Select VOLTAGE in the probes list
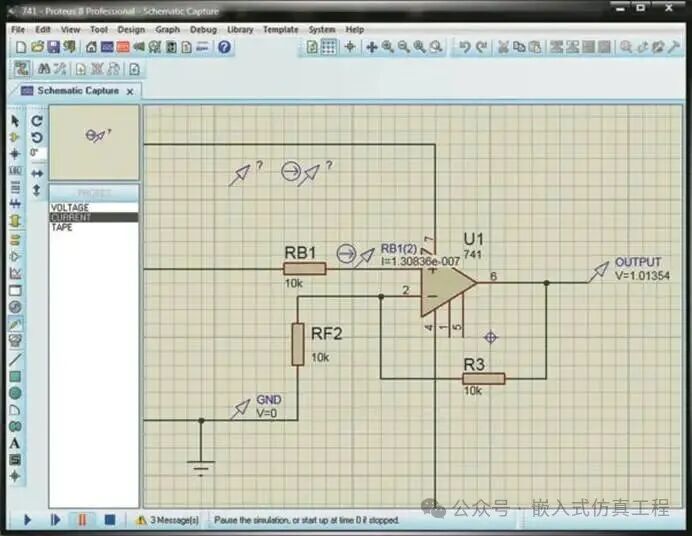The width and height of the screenshot is (692, 536). (94, 207)
